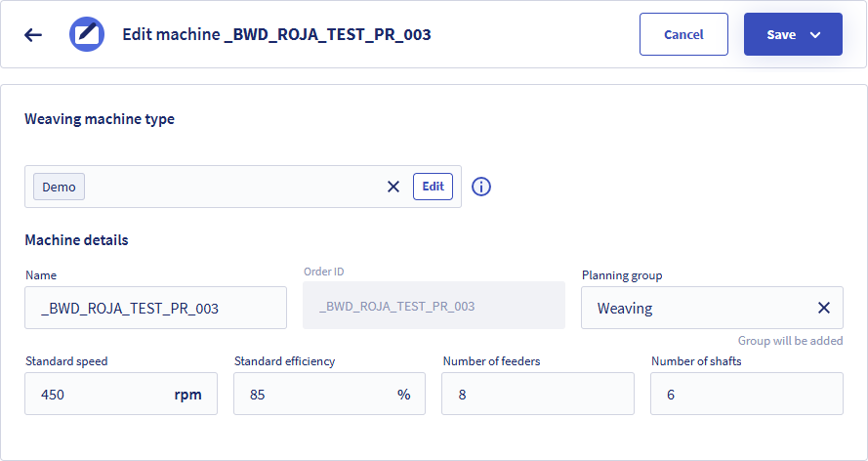Click the rpm unit suffix
868x461 pixels.
click(x=187, y=396)
